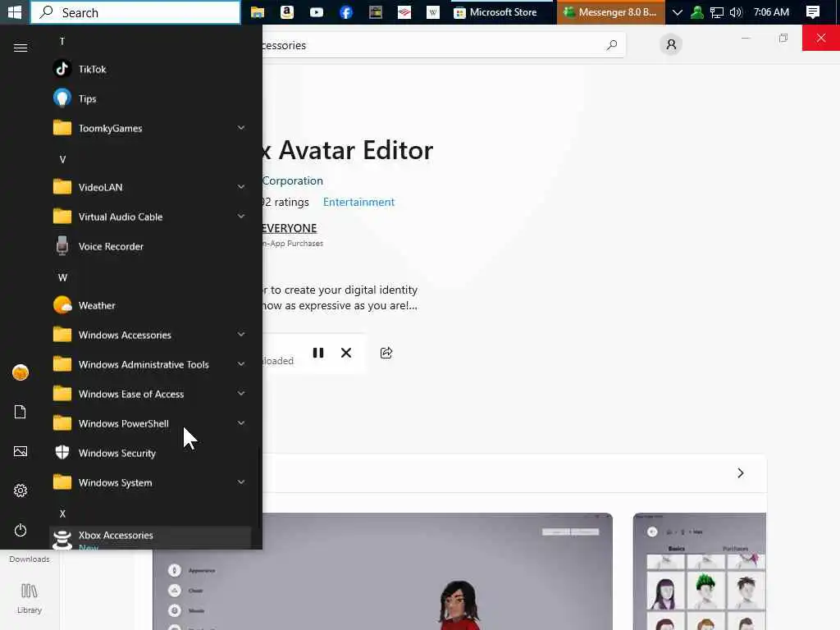Screen dimensions: 840x630
Task: Open the Windows Start button
Action: click(x=15, y=11)
